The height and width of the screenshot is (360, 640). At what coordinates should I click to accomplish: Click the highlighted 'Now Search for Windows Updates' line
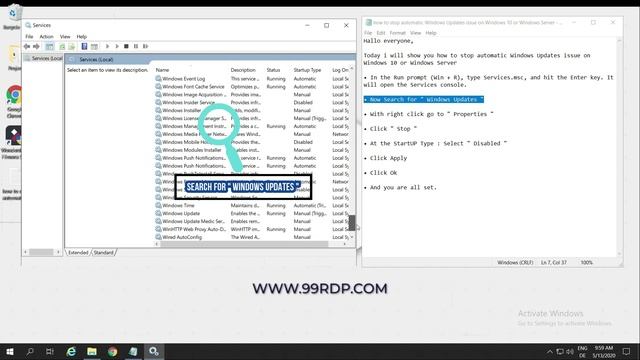pos(424,100)
